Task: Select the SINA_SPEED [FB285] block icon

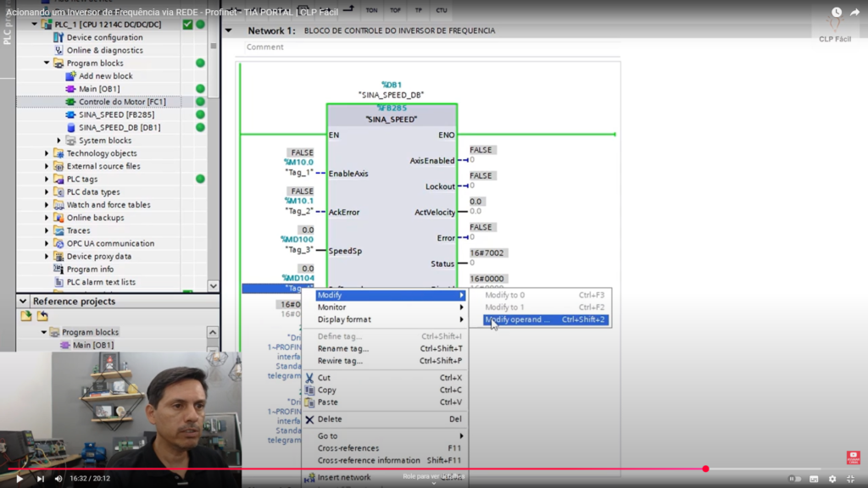Action: click(70, 114)
